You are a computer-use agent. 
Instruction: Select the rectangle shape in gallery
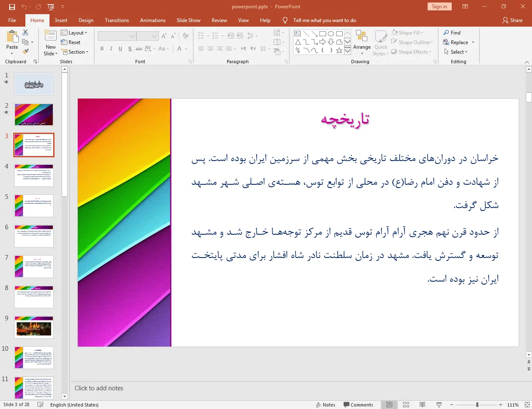tap(323, 34)
